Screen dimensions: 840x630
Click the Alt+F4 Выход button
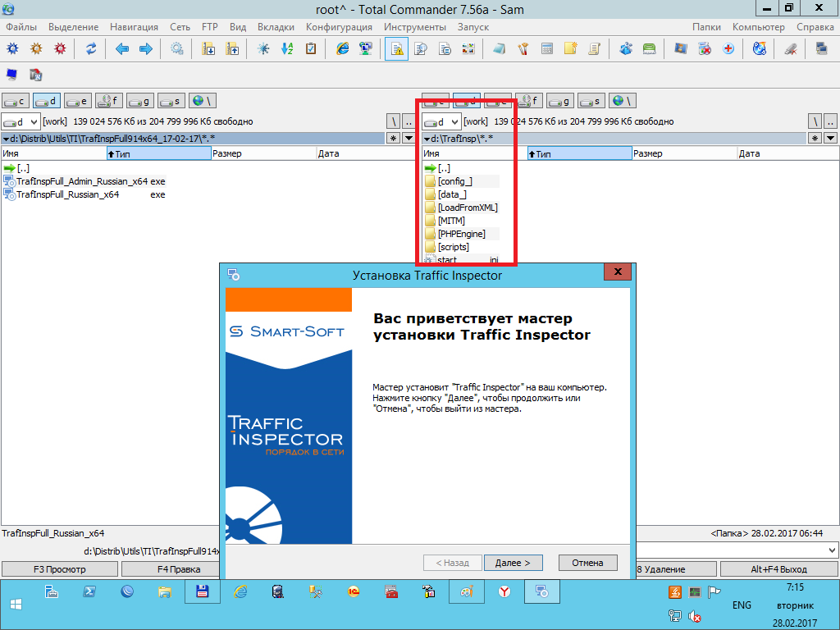coord(779,569)
